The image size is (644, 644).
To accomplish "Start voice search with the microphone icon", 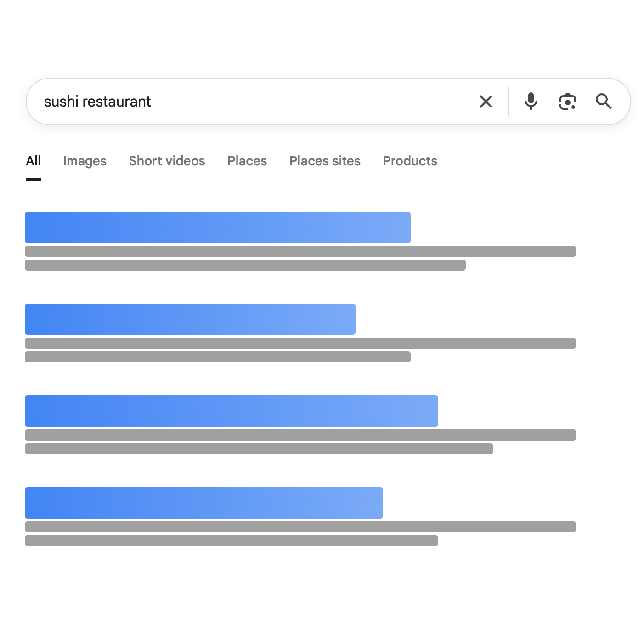I will coord(531,102).
